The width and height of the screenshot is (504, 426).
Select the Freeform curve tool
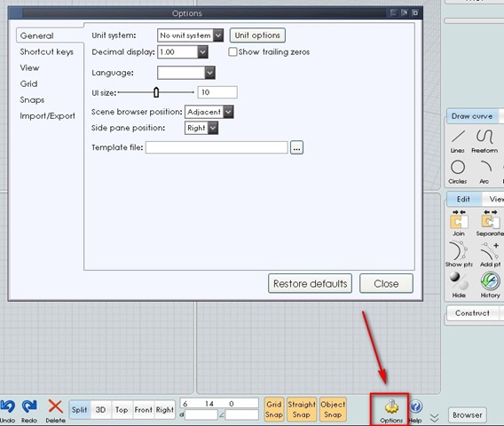coord(484,137)
